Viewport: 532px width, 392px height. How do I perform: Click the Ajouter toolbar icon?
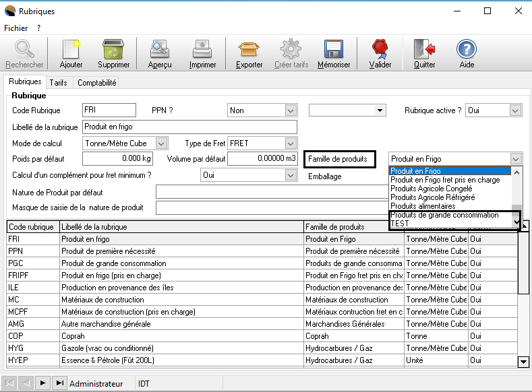point(71,51)
